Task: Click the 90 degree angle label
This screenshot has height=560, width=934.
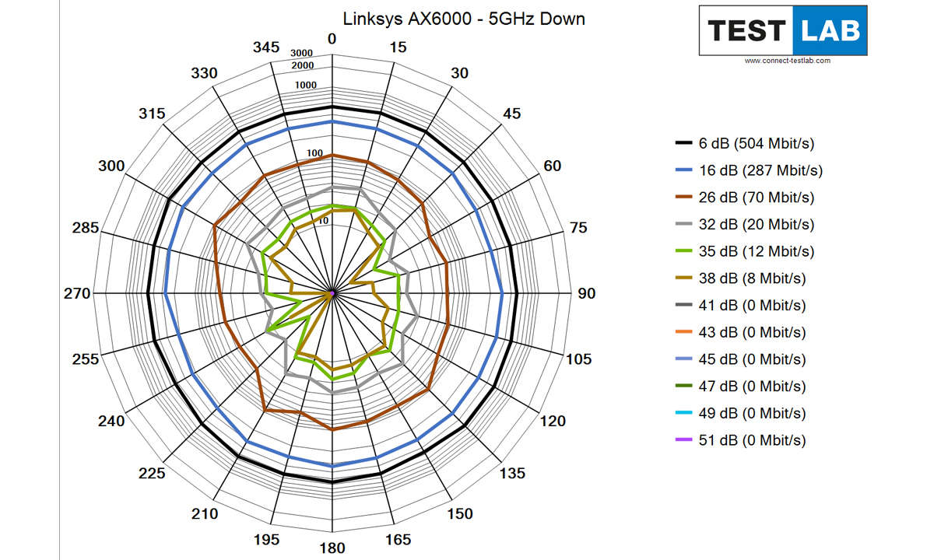Action: [586, 293]
